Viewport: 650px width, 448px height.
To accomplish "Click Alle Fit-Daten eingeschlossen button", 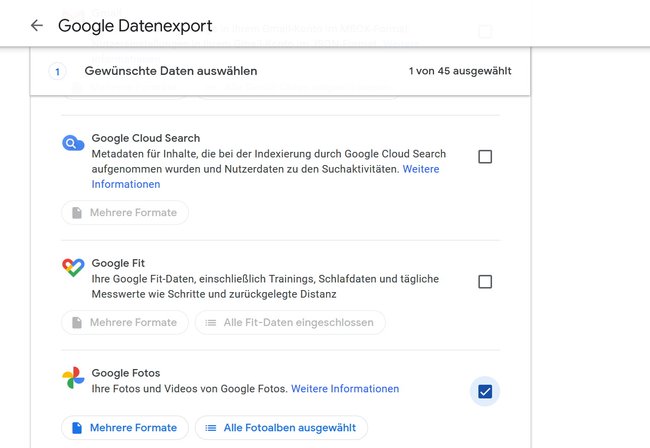I will 290,322.
